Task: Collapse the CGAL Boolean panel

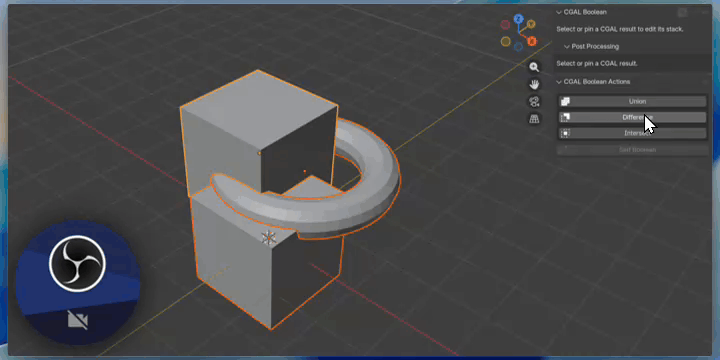Action: [x=559, y=12]
